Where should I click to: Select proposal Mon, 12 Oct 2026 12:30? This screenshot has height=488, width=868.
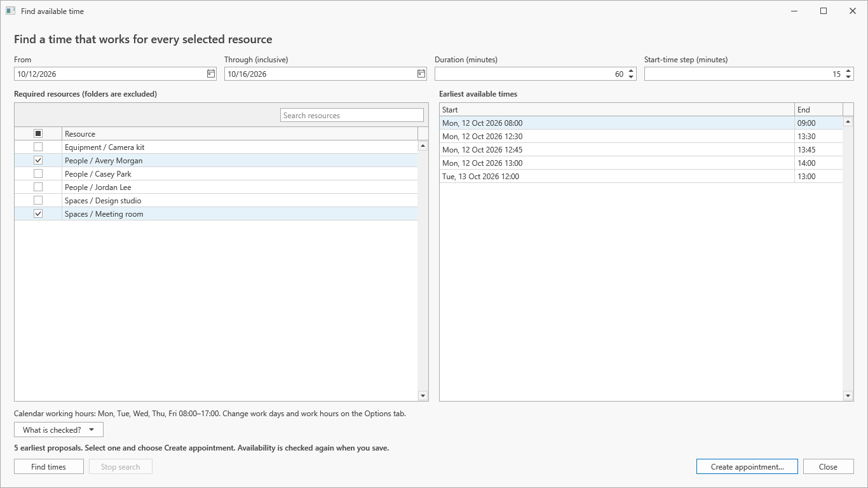point(641,136)
